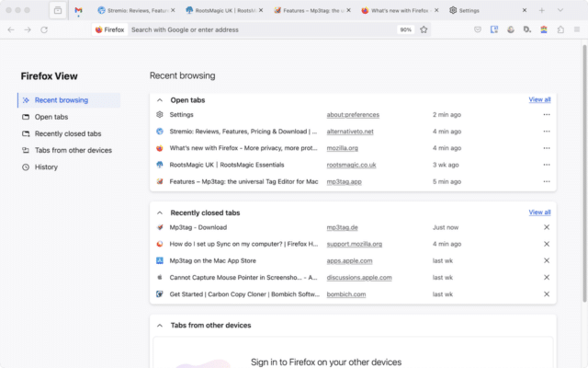Close the RootsMagic UK browser tab
The width and height of the screenshot is (588, 368).
[261, 10]
